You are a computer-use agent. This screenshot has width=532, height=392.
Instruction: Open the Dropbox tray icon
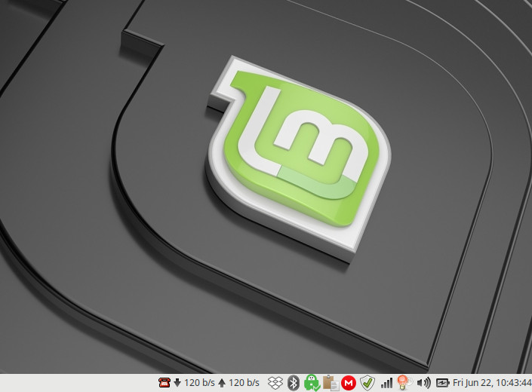click(x=275, y=383)
